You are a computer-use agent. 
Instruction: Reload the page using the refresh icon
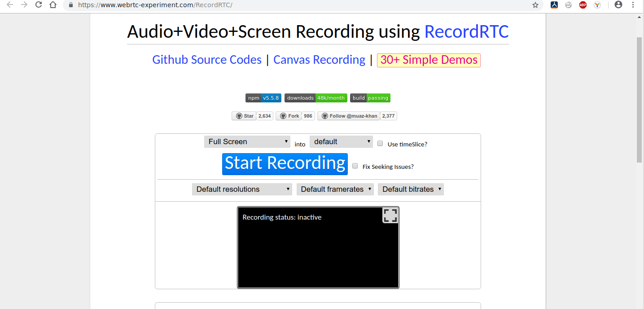[39, 5]
